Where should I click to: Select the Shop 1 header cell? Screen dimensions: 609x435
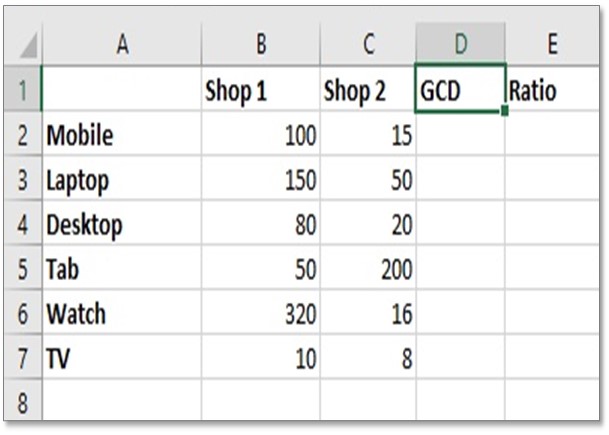[x=261, y=89]
